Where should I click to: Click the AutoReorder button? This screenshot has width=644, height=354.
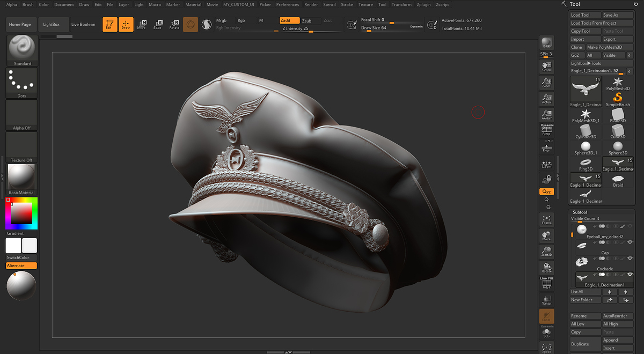617,316
